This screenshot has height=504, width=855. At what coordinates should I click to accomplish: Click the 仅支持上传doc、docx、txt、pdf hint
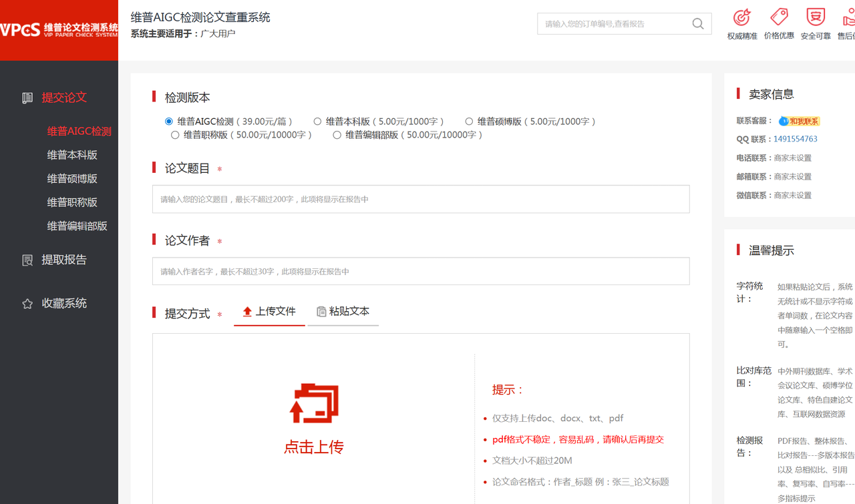[x=558, y=419]
